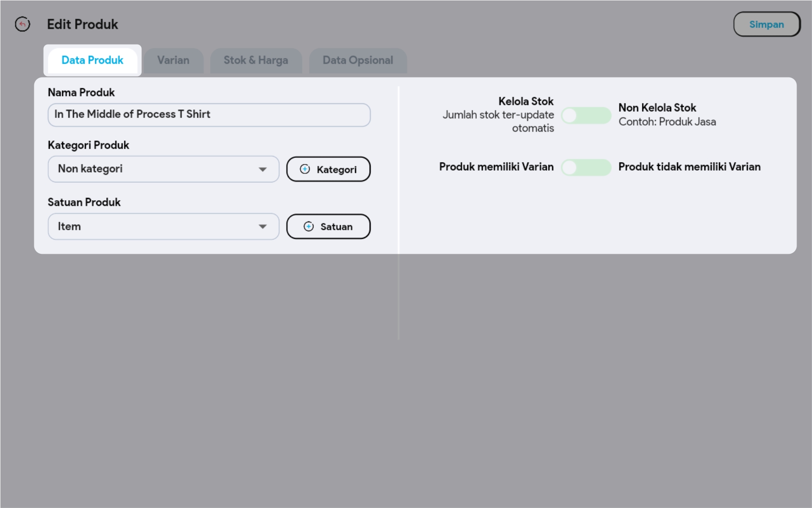
Task: Go to the Data Opsional tab
Action: (x=357, y=61)
